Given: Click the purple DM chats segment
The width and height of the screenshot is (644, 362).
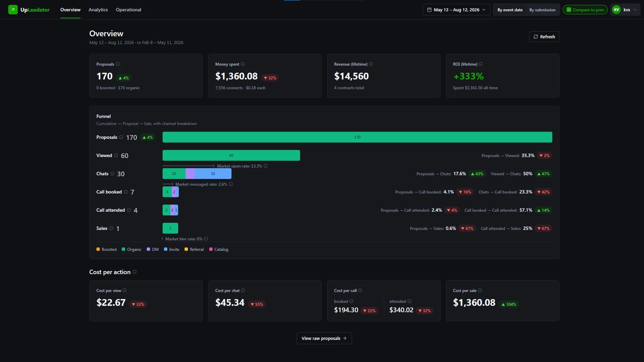Looking at the screenshot, I should (190, 174).
